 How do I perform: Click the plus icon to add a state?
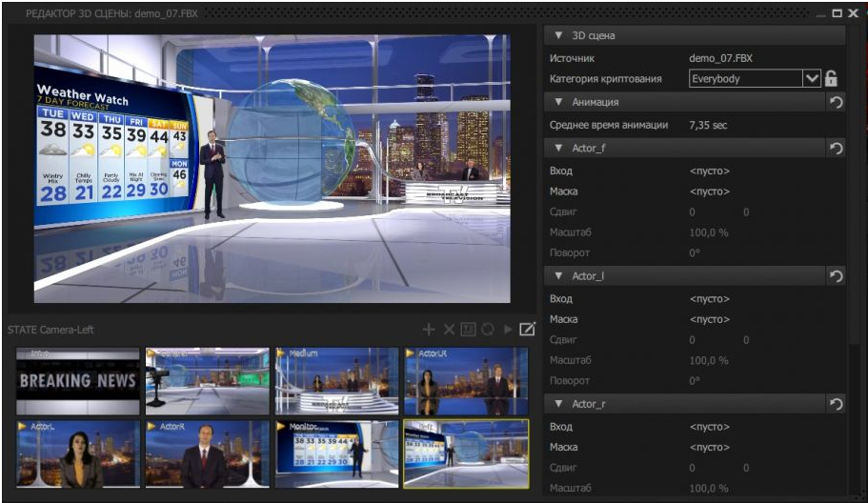tap(429, 330)
